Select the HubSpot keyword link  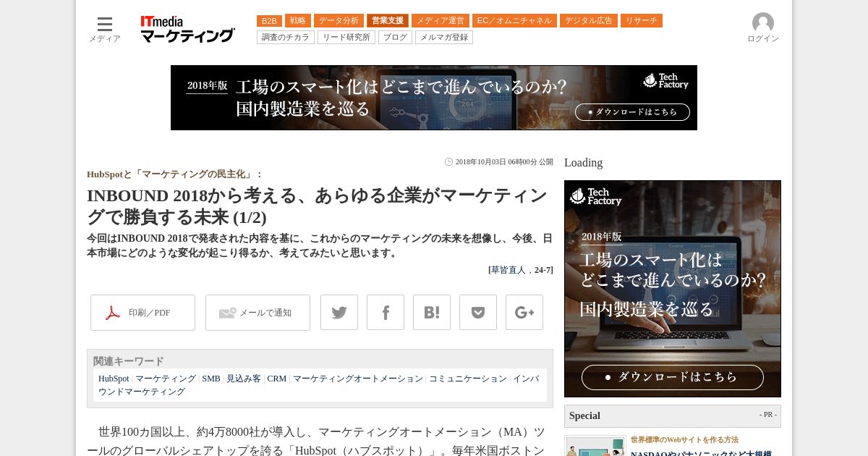(114, 379)
